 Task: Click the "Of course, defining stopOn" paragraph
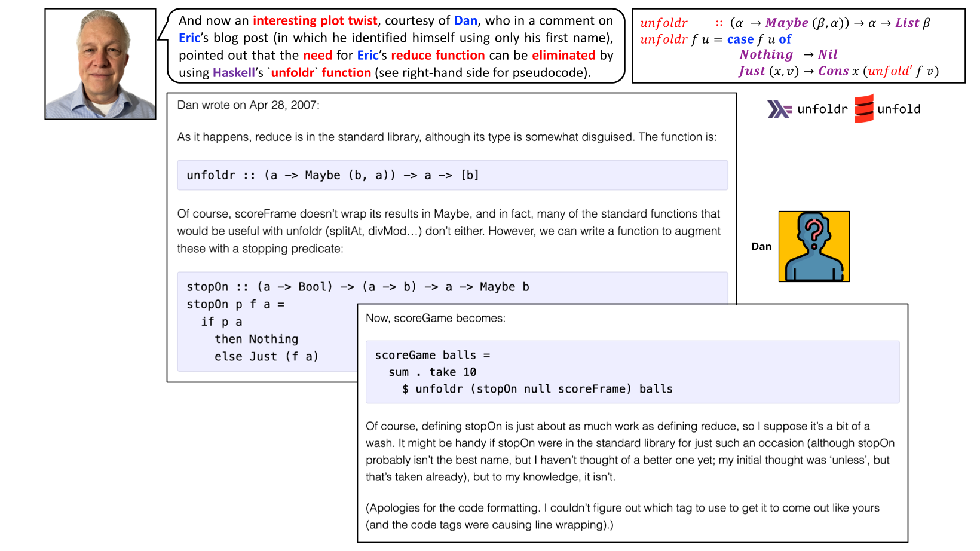[630, 451]
